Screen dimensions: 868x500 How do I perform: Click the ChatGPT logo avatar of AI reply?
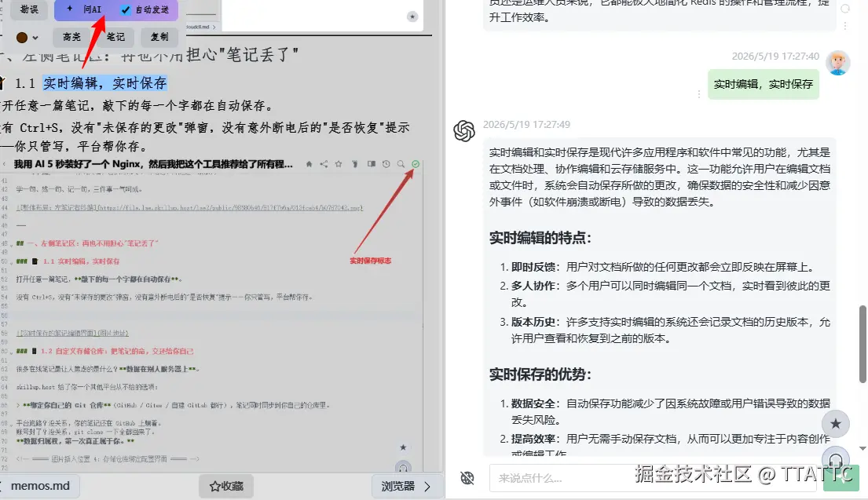[464, 131]
